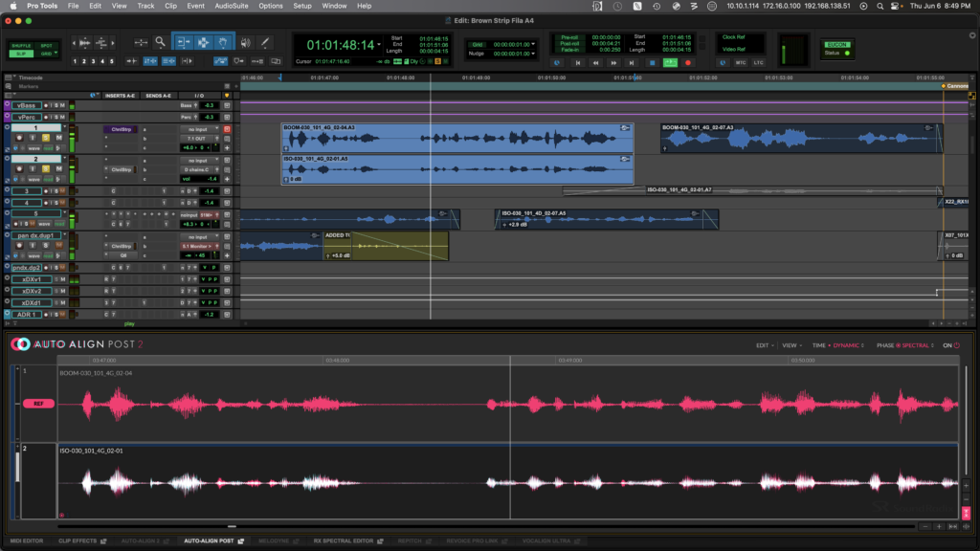Click the green Play transport button
The image size is (980, 551).
(x=670, y=62)
